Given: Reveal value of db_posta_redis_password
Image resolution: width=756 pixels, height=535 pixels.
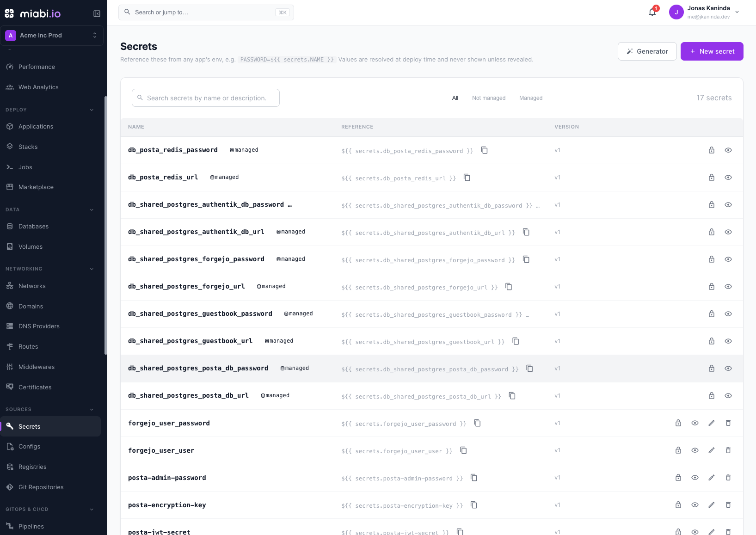Looking at the screenshot, I should click(x=728, y=150).
